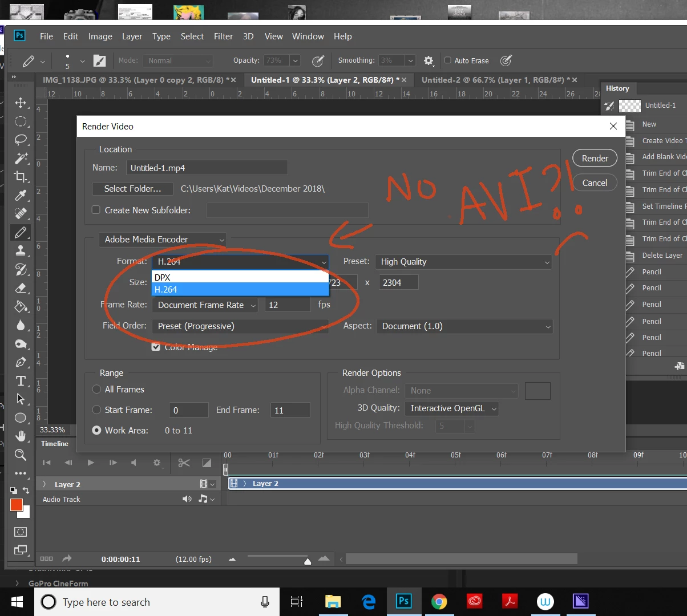Image resolution: width=687 pixels, height=616 pixels.
Task: Toggle Auto Erase checkbox
Action: (448, 60)
